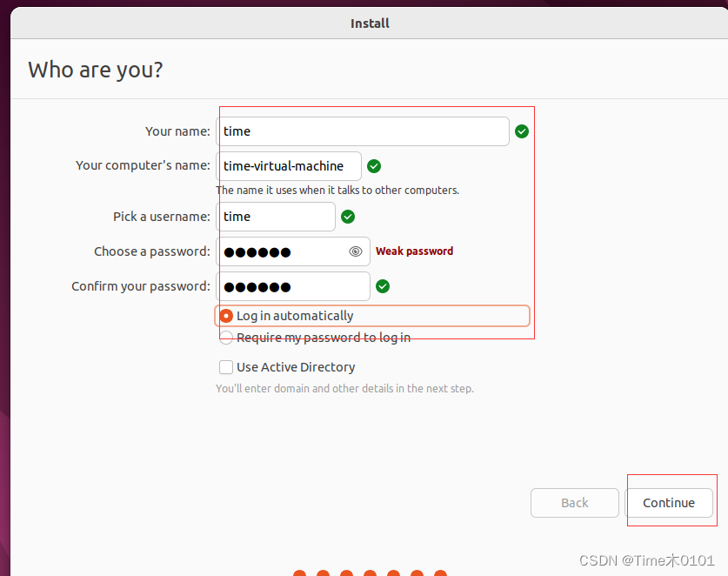Enable Use Active Directory checkbox
Screen dimensions: 728x576
click(x=226, y=367)
